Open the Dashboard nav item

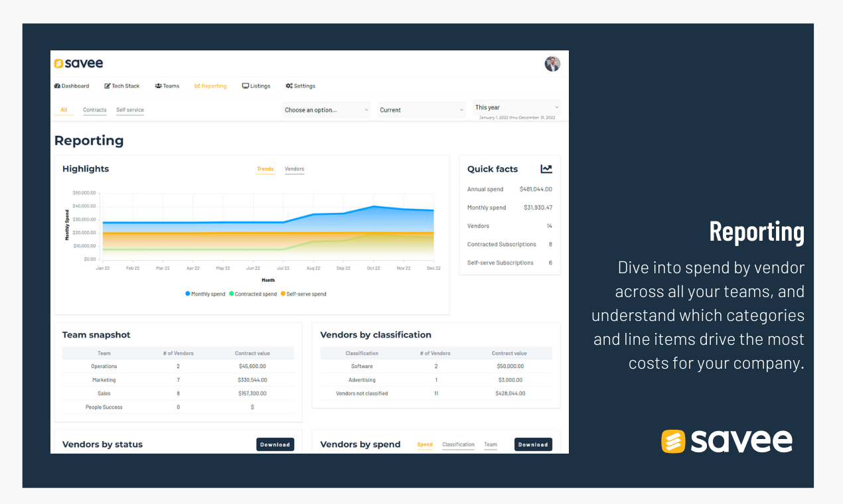click(x=72, y=86)
